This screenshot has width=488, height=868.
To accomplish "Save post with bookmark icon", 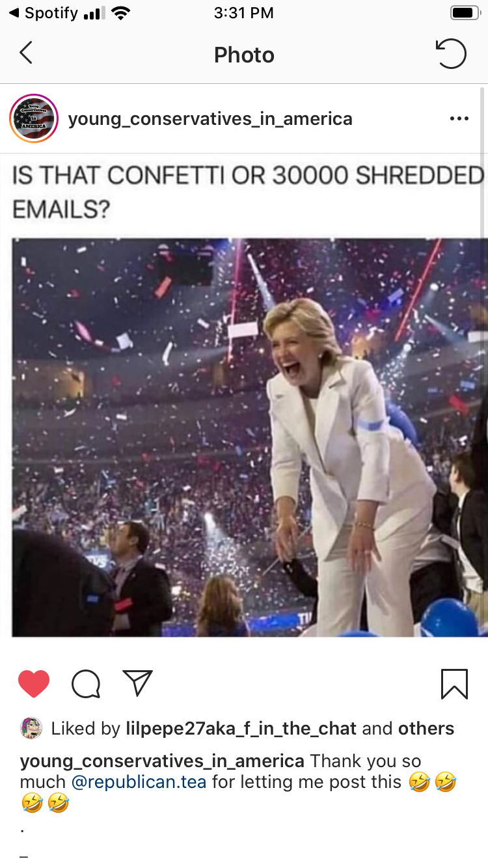I will 454,684.
